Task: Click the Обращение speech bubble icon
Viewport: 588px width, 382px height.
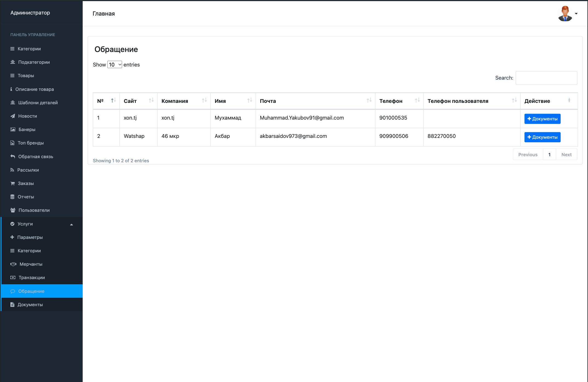Action: [13, 291]
